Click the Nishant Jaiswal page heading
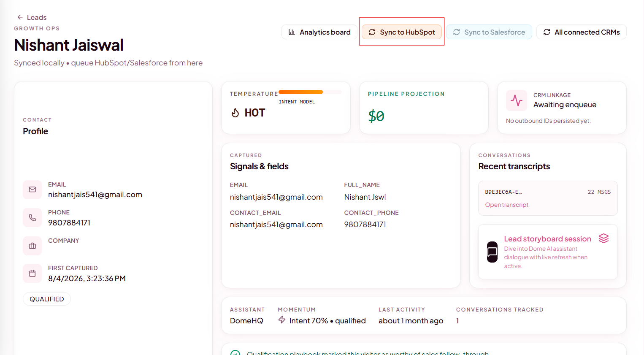Viewport: 644px width, 355px height. tap(69, 45)
